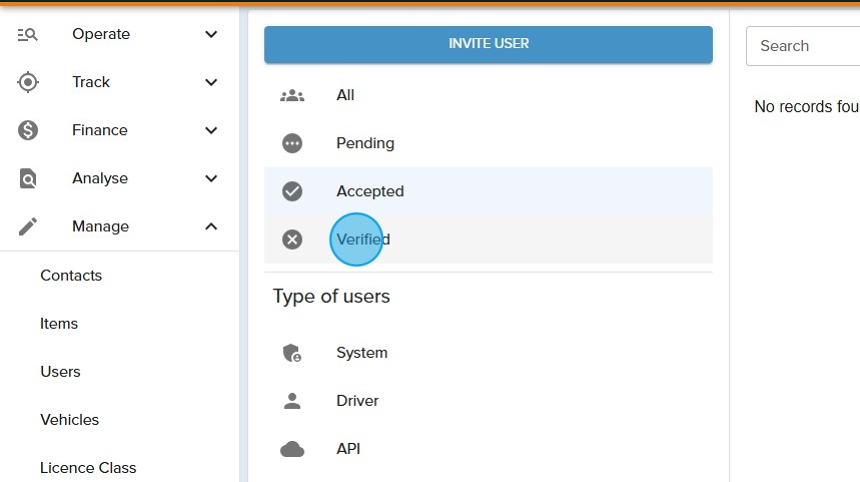Click the Pending ellipsis icon

click(x=292, y=143)
